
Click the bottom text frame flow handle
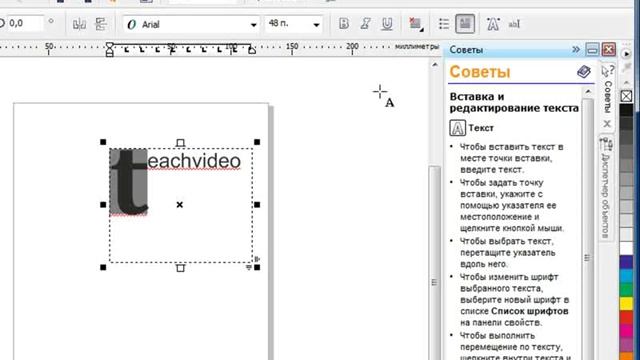180,268
